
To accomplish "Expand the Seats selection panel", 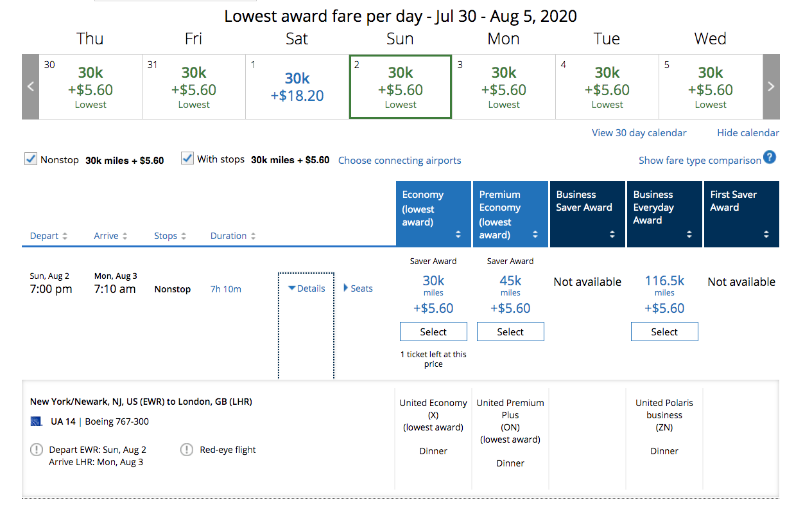I will click(358, 288).
